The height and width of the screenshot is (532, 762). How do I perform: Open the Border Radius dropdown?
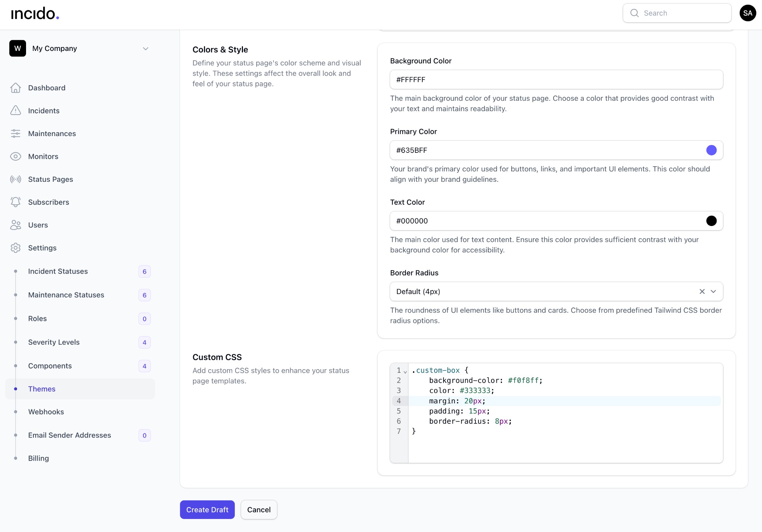coord(713,291)
